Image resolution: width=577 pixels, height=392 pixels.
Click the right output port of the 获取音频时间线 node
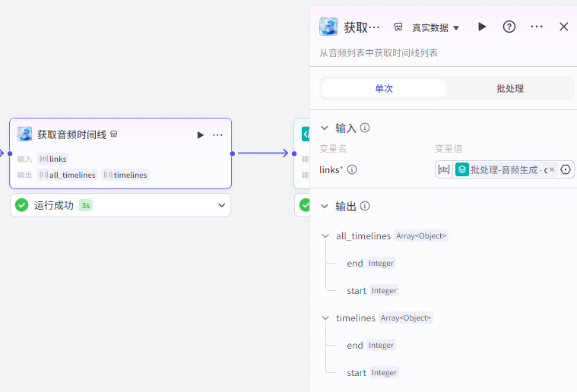pyautogui.click(x=232, y=153)
